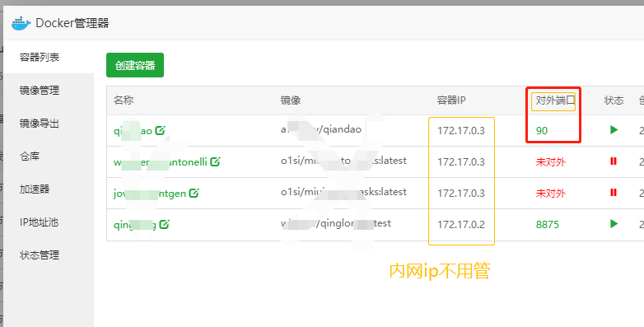Click the external port value 8875
This screenshot has width=644, height=327.
(548, 224)
